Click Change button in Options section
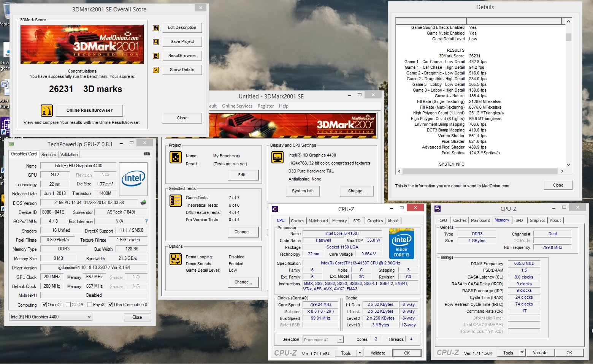 [x=243, y=282]
